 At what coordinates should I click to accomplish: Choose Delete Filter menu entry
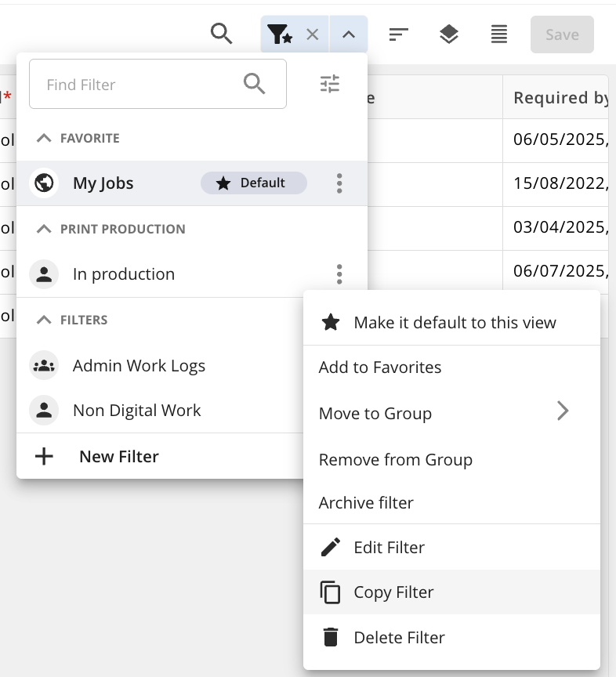451,637
